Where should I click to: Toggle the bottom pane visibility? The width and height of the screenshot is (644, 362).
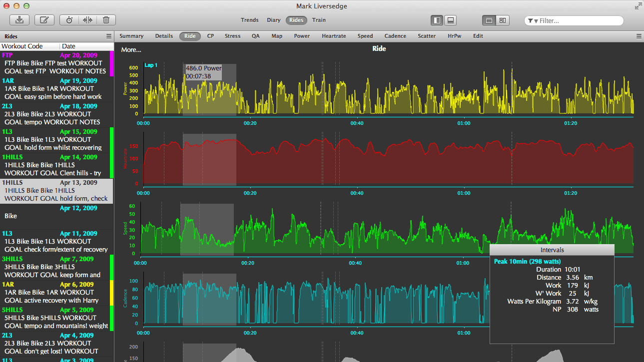tap(450, 20)
